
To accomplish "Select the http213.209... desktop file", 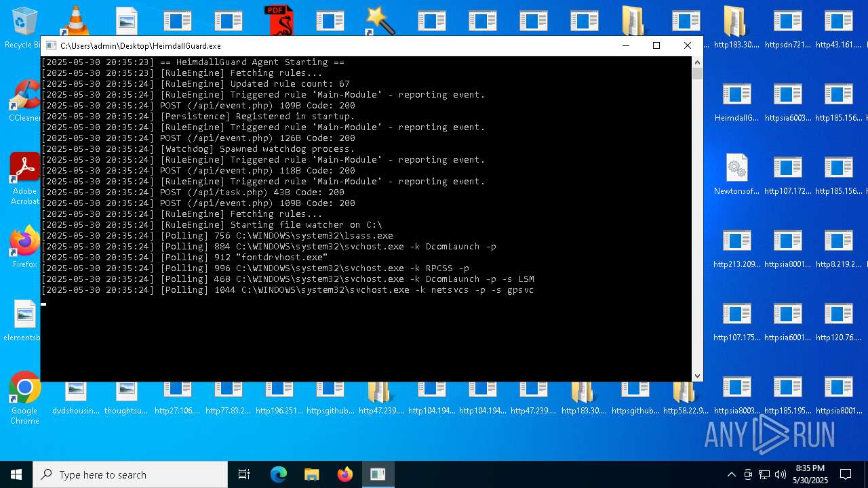I will [x=737, y=247].
